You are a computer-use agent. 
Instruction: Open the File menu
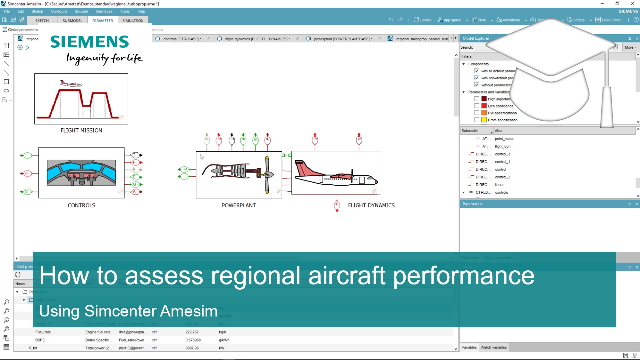tap(7, 11)
